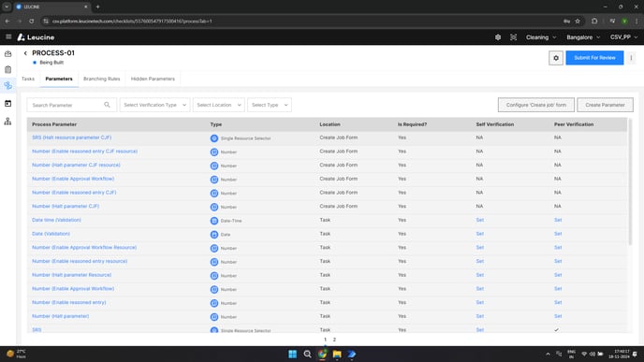644x362 pixels.
Task: Open Select Verification Type dropdown
Action: pos(154,105)
